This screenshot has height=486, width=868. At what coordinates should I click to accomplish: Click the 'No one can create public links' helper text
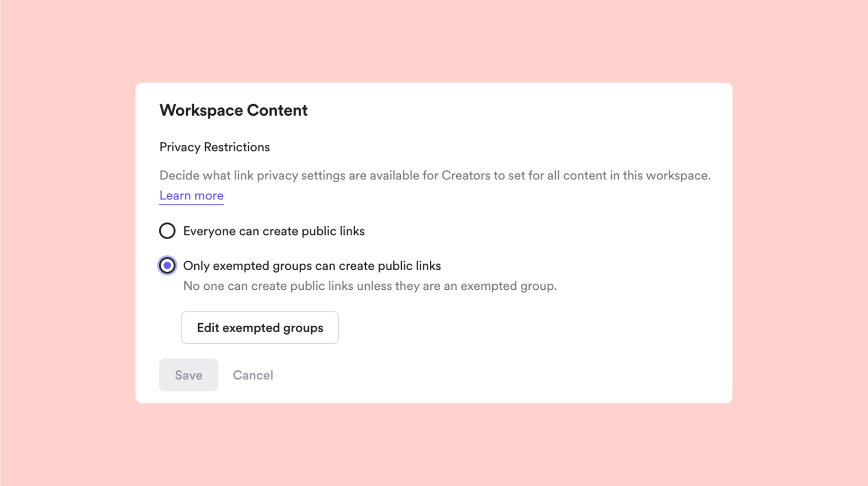[x=370, y=286]
